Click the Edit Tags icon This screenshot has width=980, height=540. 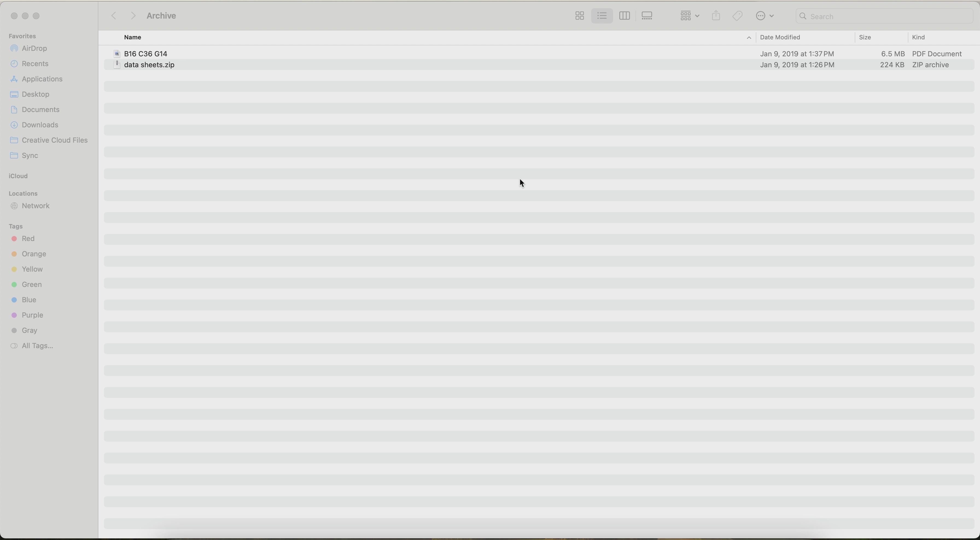[x=738, y=16]
